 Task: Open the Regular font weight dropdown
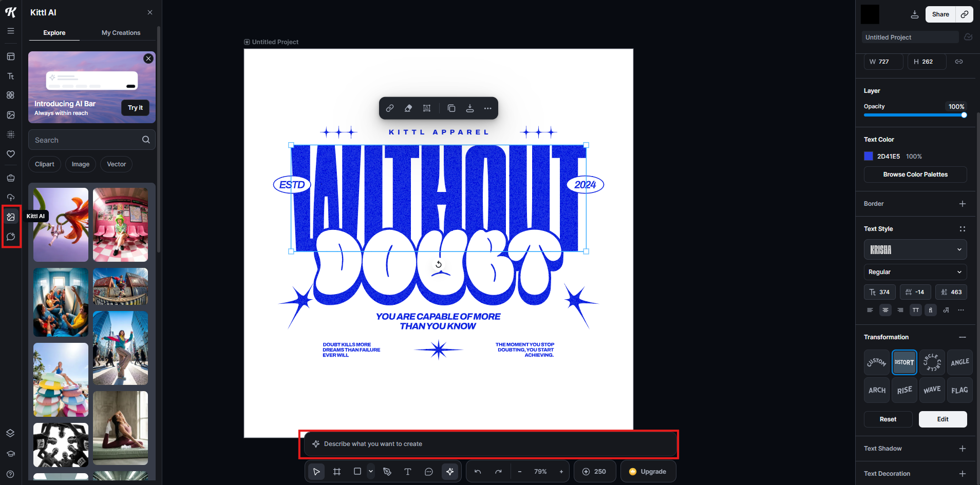click(x=915, y=272)
